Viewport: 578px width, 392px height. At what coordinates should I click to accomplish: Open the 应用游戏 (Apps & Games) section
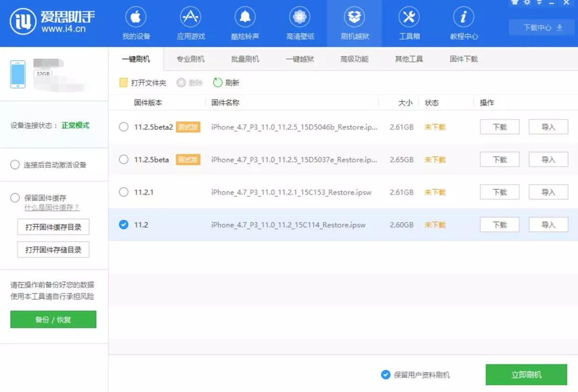point(190,23)
